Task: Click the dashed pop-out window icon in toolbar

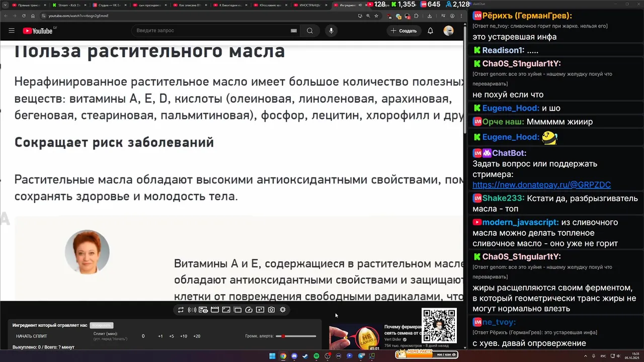Action: tap(237, 310)
